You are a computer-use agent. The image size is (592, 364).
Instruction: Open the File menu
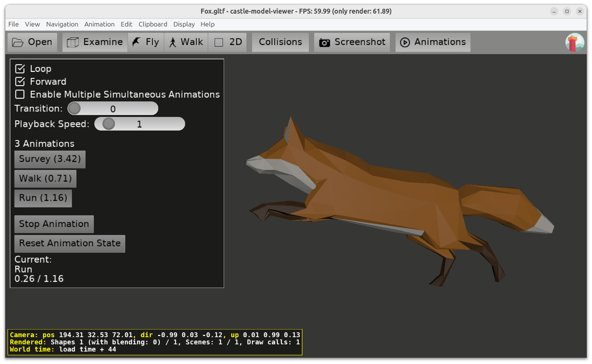click(x=13, y=24)
